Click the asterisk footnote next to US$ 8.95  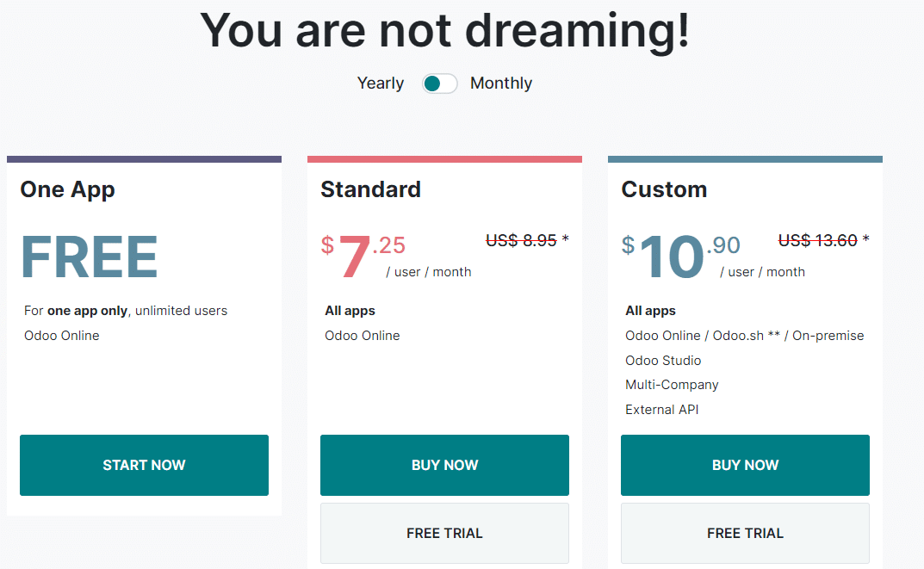pyautogui.click(x=564, y=239)
